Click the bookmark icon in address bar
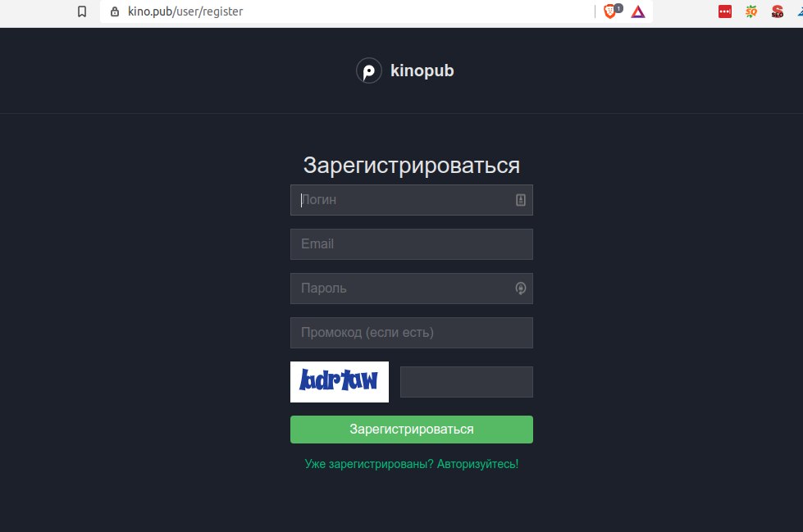The image size is (803, 532). click(x=82, y=11)
